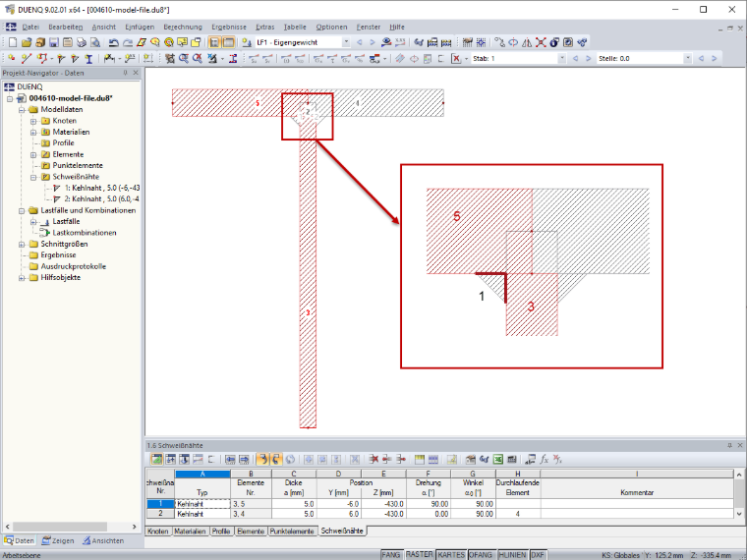The image size is (747, 560).
Task: Toggle HLINIEN in the status bar
Action: (x=512, y=555)
